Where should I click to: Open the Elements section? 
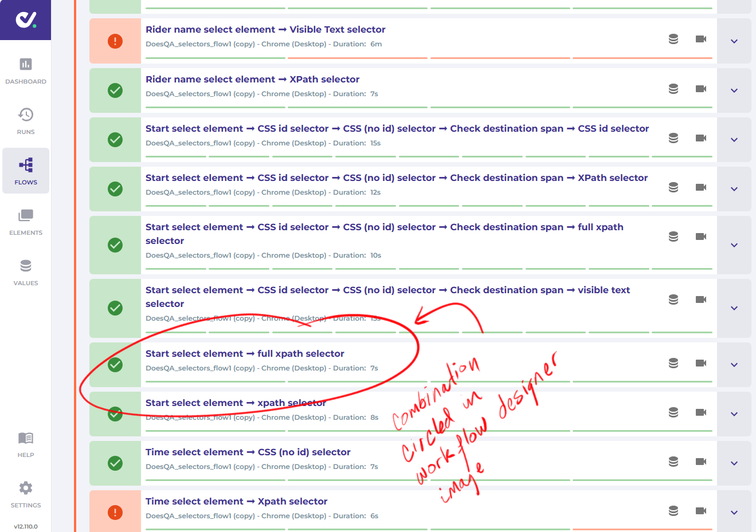[x=26, y=222]
